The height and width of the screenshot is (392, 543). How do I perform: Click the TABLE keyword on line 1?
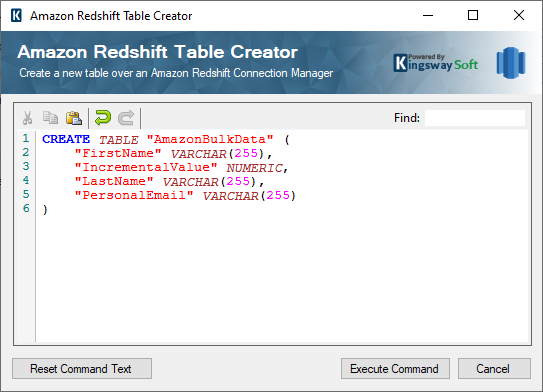pyautogui.click(x=119, y=140)
